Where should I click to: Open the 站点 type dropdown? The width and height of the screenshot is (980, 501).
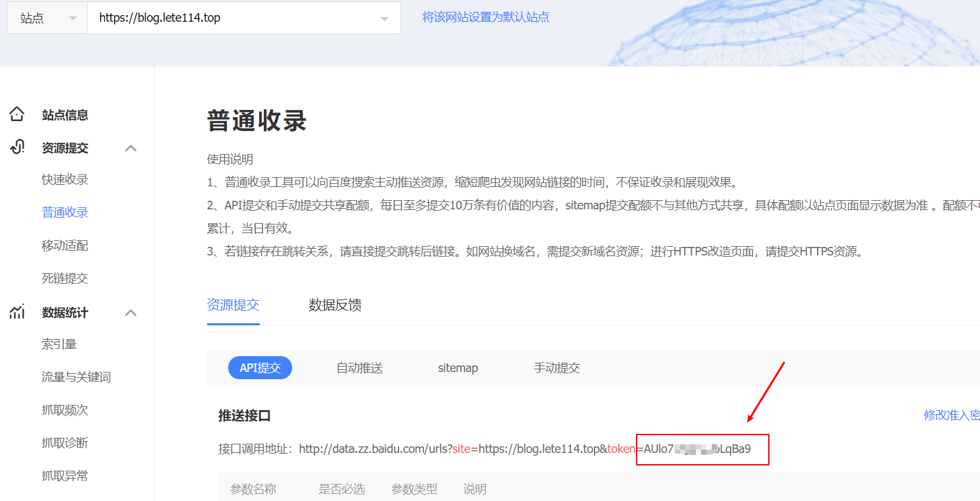click(47, 18)
